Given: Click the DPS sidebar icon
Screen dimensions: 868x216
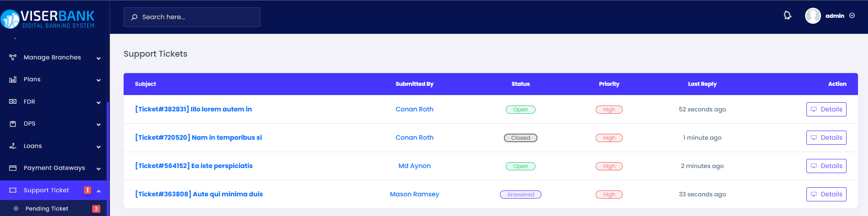Looking at the screenshot, I should pyautogui.click(x=13, y=124).
